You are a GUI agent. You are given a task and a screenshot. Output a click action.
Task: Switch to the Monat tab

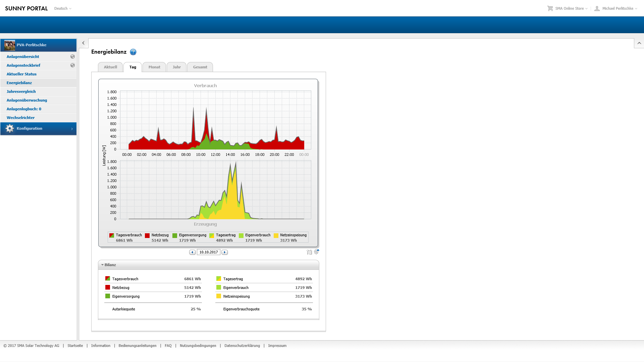(x=154, y=67)
